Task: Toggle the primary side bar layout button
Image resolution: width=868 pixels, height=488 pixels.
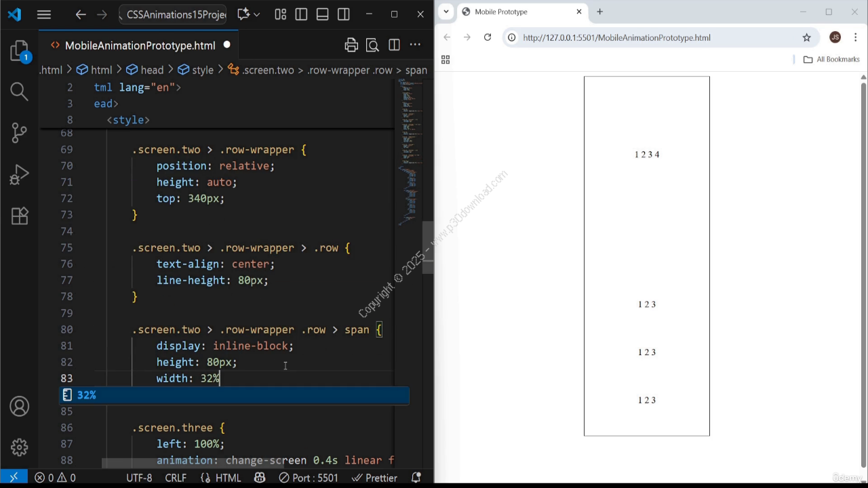Action: 301,14
